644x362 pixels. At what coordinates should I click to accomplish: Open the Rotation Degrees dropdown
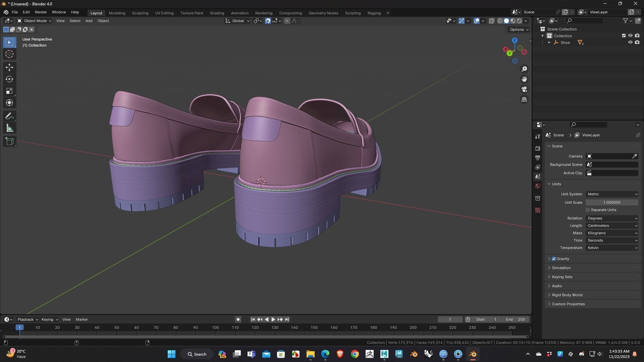tap(612, 218)
